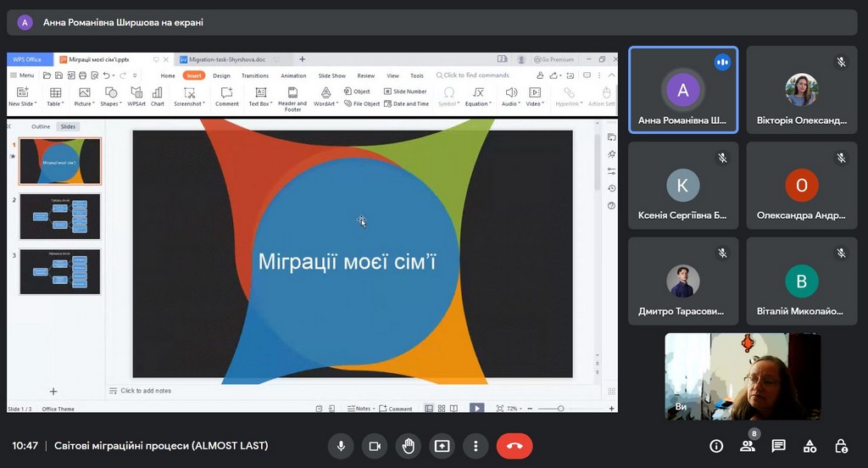Open the meeting chat panel
This screenshot has width=868, height=468.
tap(778, 446)
